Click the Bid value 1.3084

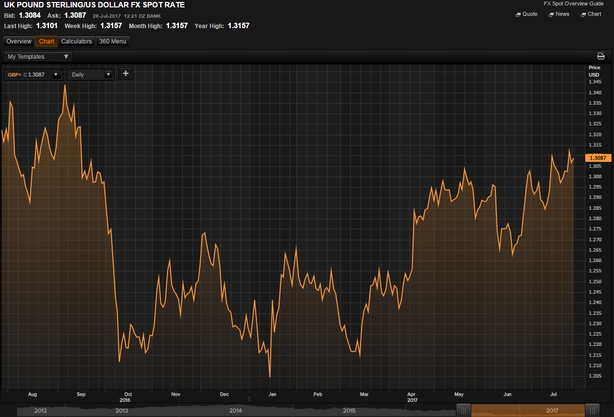click(30, 15)
